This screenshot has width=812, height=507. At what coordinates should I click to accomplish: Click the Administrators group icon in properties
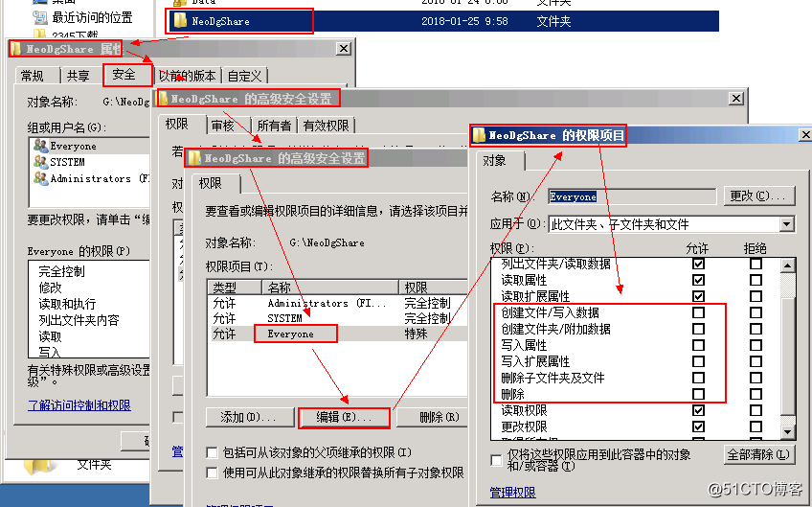point(40,178)
